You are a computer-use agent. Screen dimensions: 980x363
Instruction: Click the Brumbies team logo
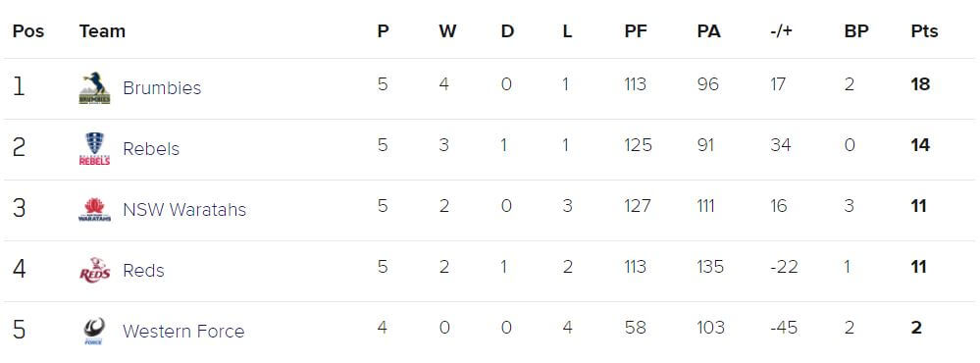click(x=94, y=88)
